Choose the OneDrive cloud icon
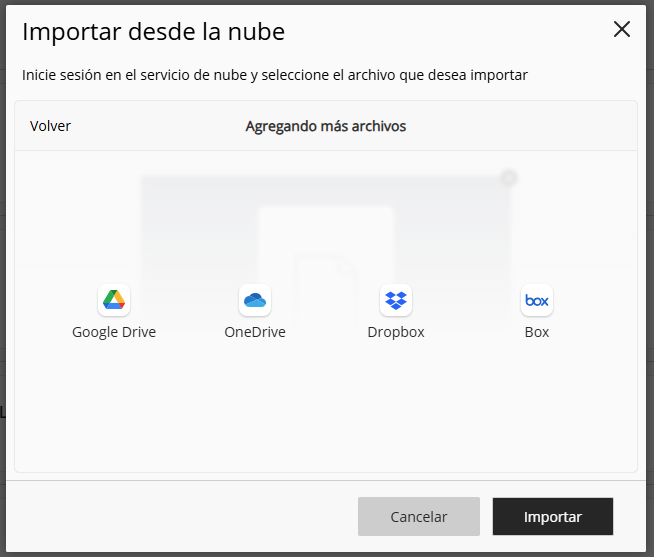Image resolution: width=654 pixels, height=557 pixels. (x=255, y=300)
